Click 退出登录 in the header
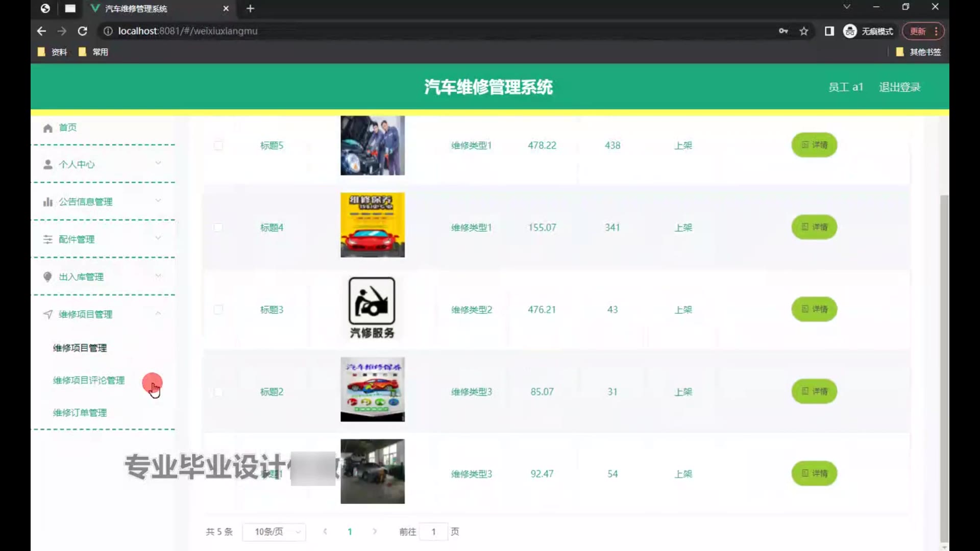Image resolution: width=980 pixels, height=551 pixels. pos(899,87)
